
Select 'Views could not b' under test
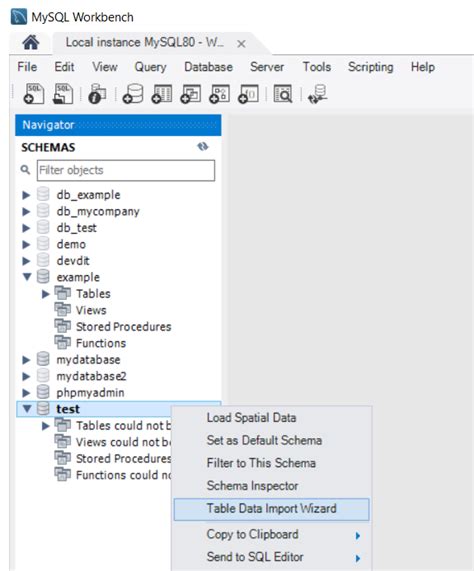[123, 442]
